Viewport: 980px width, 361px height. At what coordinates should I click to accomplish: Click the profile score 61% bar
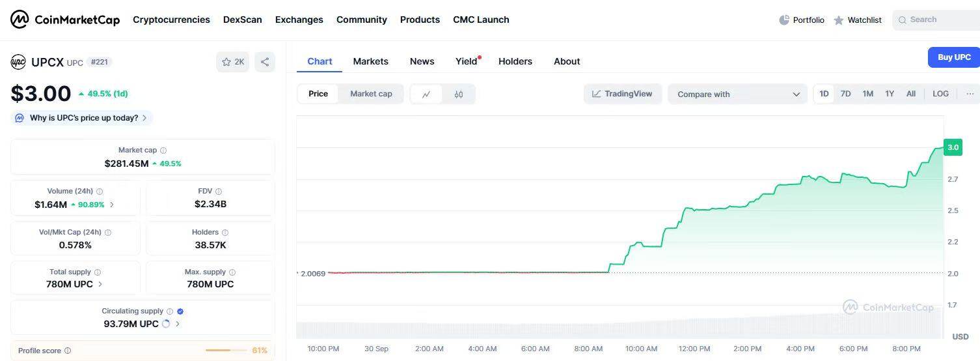tap(226, 351)
